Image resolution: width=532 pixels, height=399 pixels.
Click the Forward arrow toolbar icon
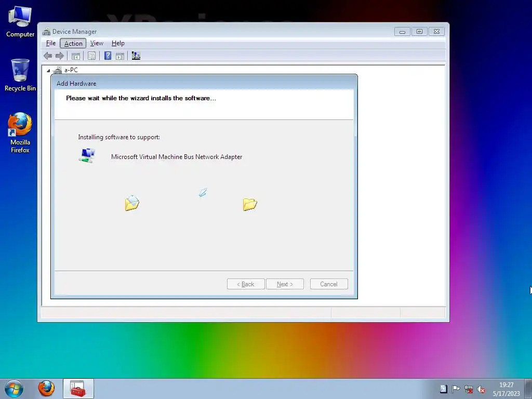(x=59, y=56)
